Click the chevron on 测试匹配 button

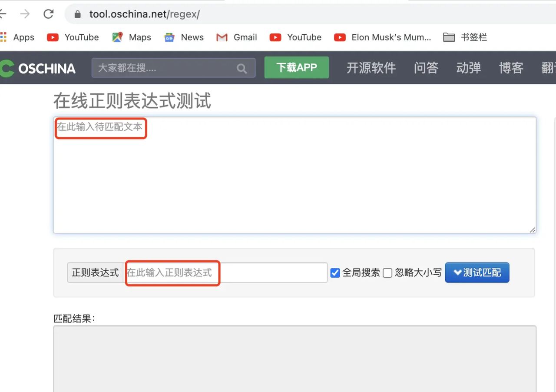pos(457,272)
